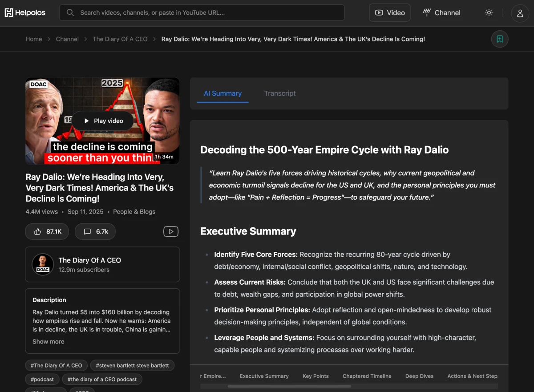Click 'Leverage People and Systems:' bullet text

pyautogui.click(x=264, y=338)
